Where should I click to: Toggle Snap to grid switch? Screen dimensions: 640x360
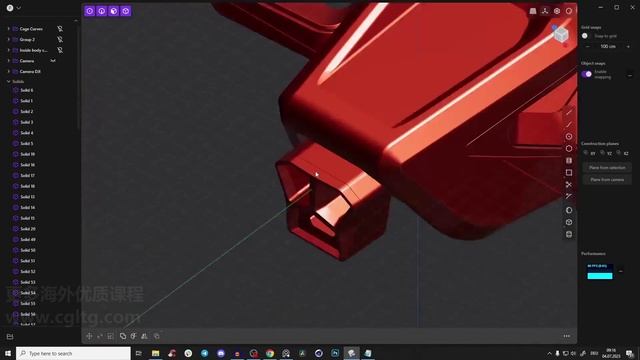coord(586,36)
